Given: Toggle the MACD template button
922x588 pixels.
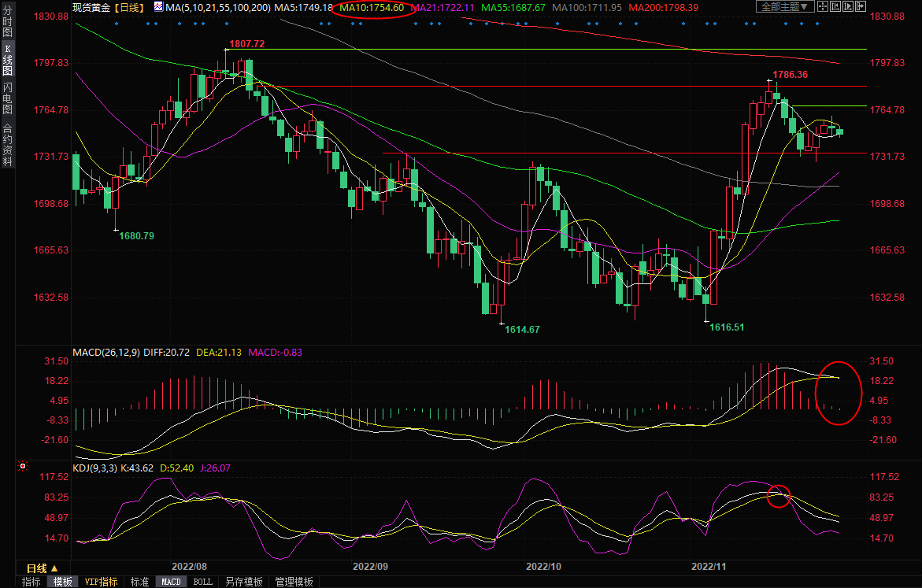Looking at the screenshot, I should (x=171, y=582).
